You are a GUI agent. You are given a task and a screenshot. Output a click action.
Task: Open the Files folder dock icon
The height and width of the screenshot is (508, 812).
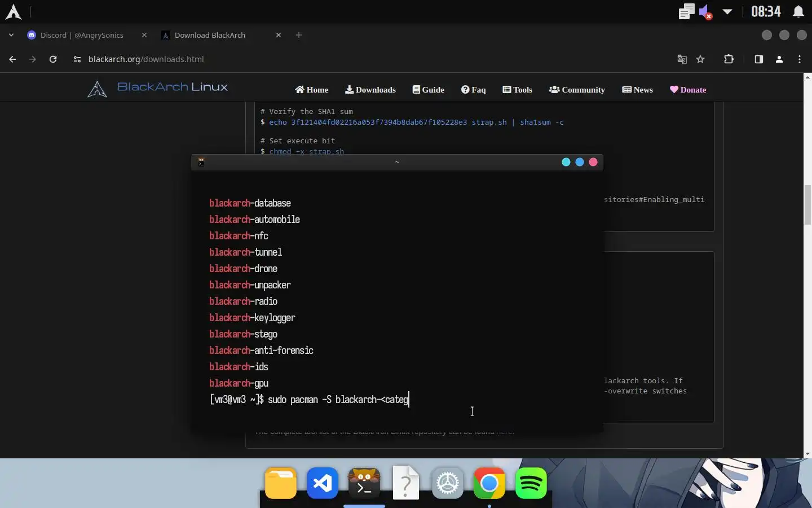tap(281, 484)
